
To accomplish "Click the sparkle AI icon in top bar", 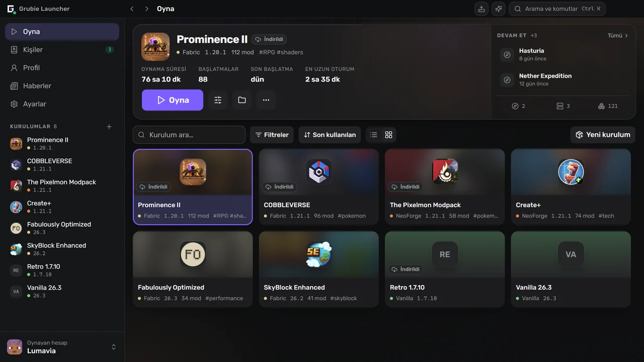I will (499, 9).
